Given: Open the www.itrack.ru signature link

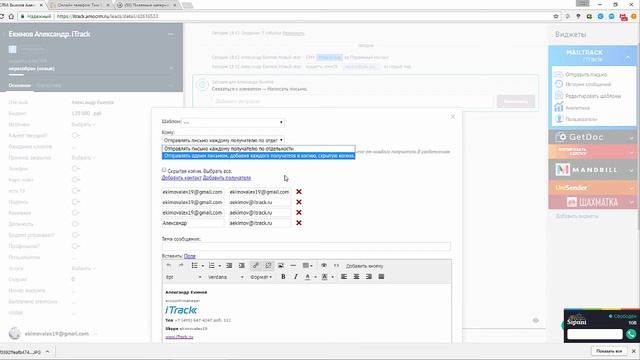Looking at the screenshot, I should point(179,337).
